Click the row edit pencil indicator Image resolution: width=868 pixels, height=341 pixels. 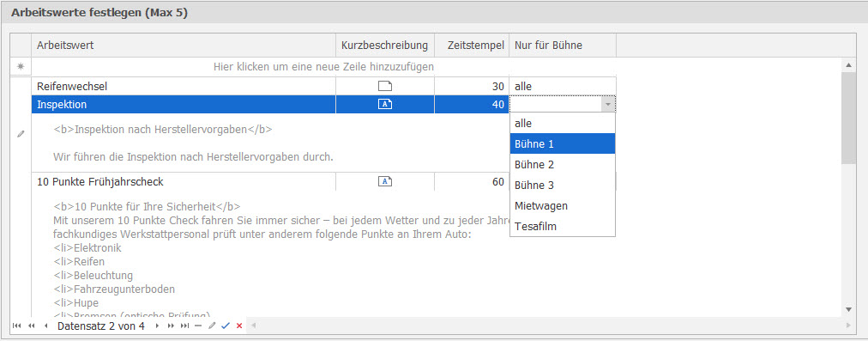pyautogui.click(x=21, y=134)
